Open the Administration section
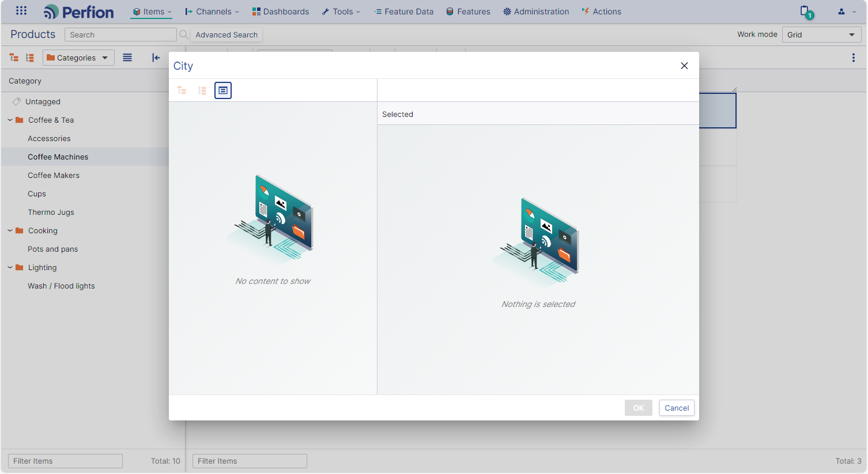This screenshot has width=868, height=474. point(536,12)
